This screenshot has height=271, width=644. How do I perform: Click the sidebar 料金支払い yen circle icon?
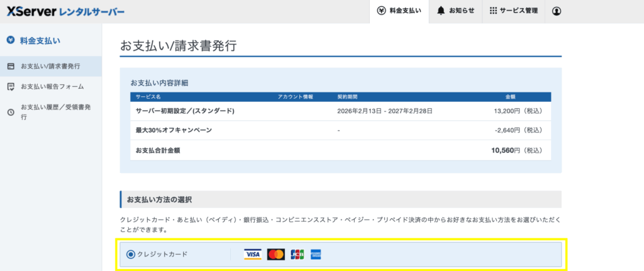click(11, 41)
